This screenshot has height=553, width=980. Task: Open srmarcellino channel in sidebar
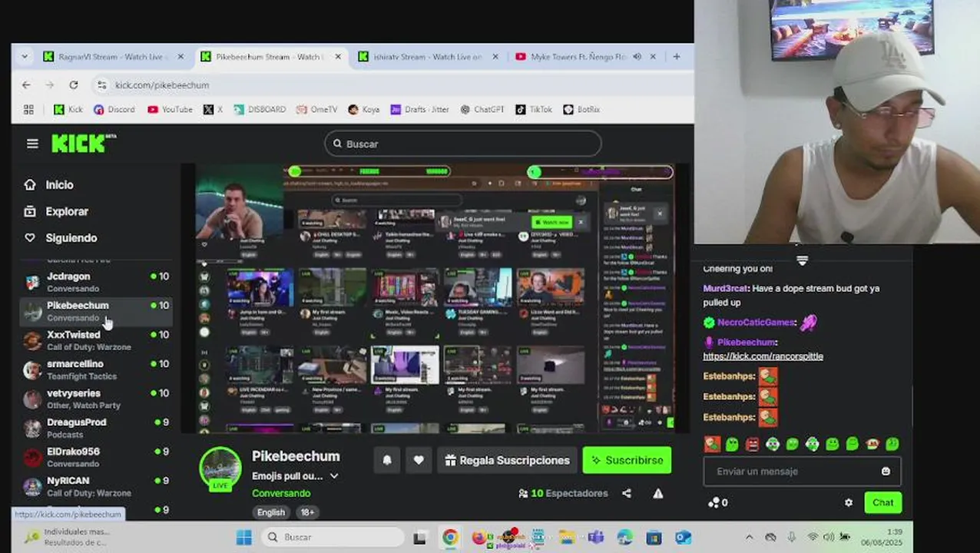96,369
